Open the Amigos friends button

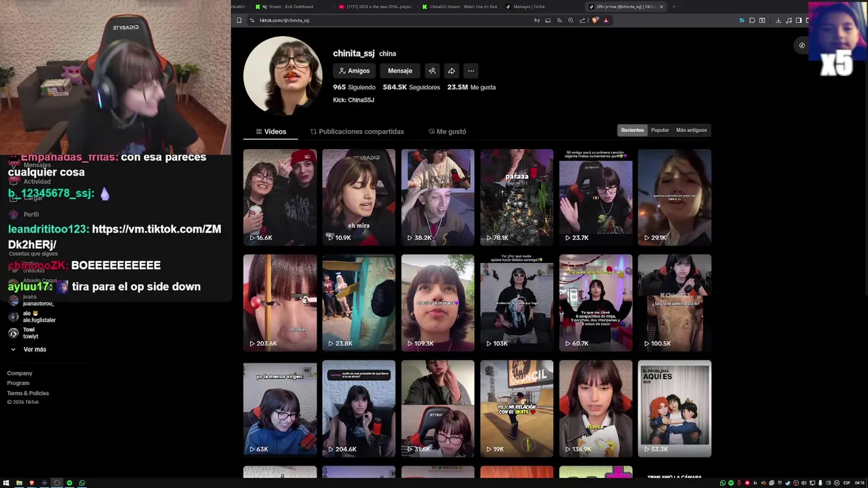[354, 70]
